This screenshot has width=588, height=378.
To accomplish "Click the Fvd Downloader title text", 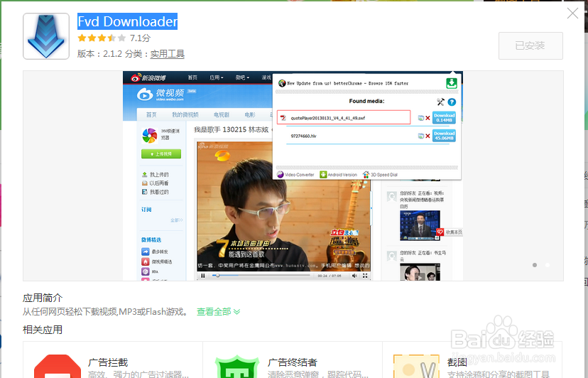I will coord(128,21).
